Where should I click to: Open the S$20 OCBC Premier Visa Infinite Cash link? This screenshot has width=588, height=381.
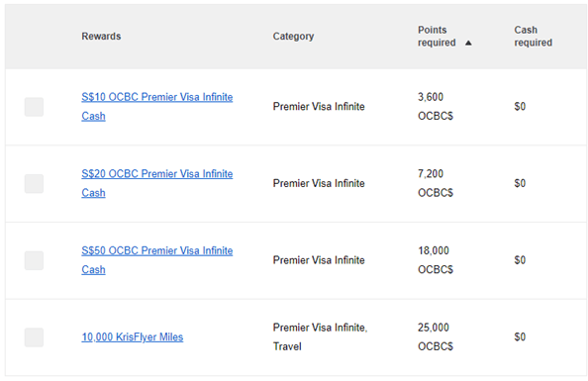157,183
